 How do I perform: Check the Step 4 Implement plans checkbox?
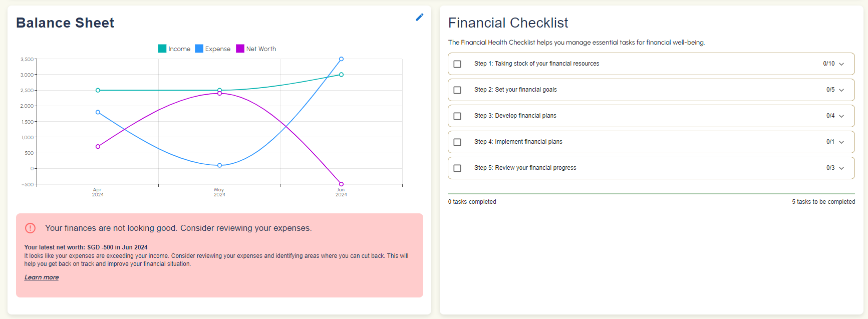click(x=457, y=142)
